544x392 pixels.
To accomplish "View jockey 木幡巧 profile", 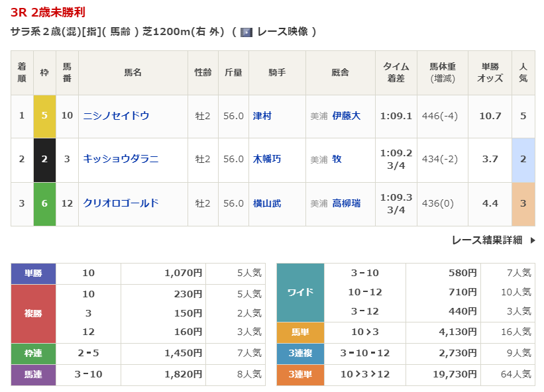I will 267,159.
